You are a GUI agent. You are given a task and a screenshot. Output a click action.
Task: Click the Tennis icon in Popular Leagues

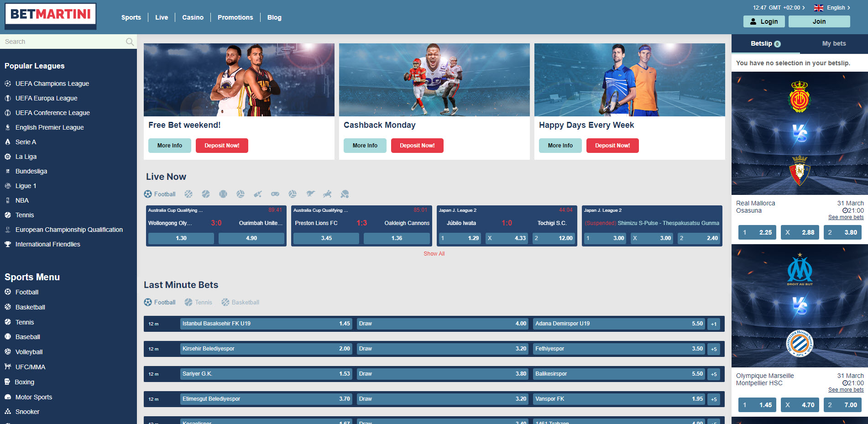(8, 215)
